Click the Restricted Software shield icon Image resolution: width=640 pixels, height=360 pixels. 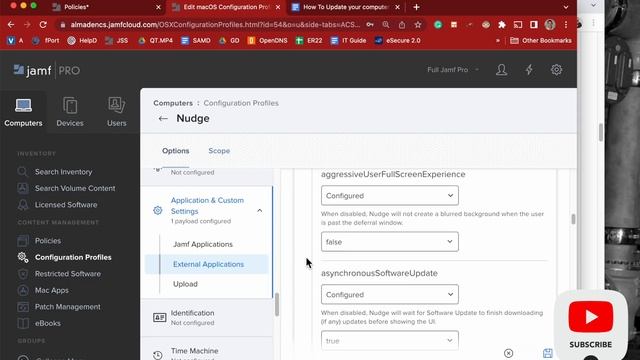click(23, 274)
